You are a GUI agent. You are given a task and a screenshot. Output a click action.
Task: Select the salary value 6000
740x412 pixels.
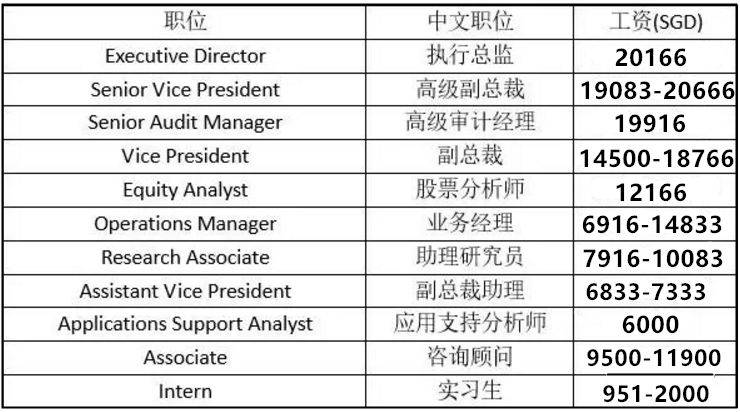point(650,325)
